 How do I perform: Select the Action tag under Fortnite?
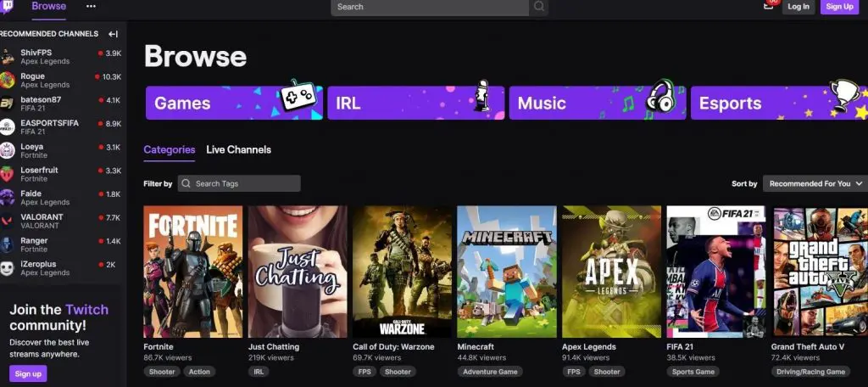click(199, 372)
